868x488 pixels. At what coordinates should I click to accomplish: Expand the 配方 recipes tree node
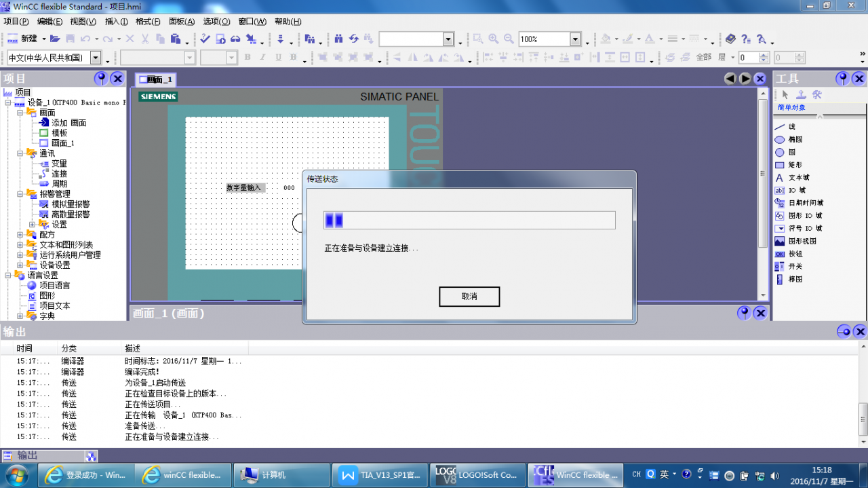point(20,235)
